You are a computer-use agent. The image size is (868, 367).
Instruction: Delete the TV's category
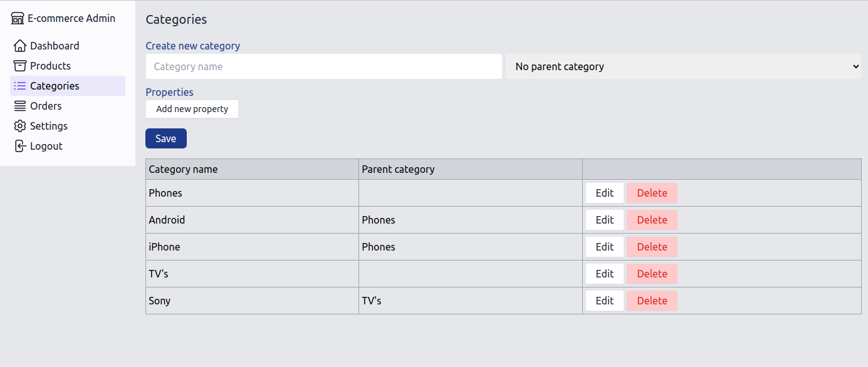(652, 274)
